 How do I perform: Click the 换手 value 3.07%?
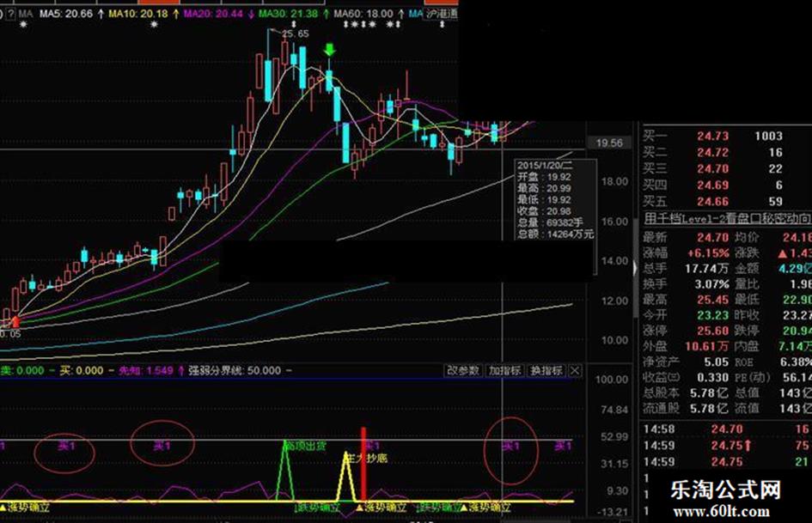(711, 284)
